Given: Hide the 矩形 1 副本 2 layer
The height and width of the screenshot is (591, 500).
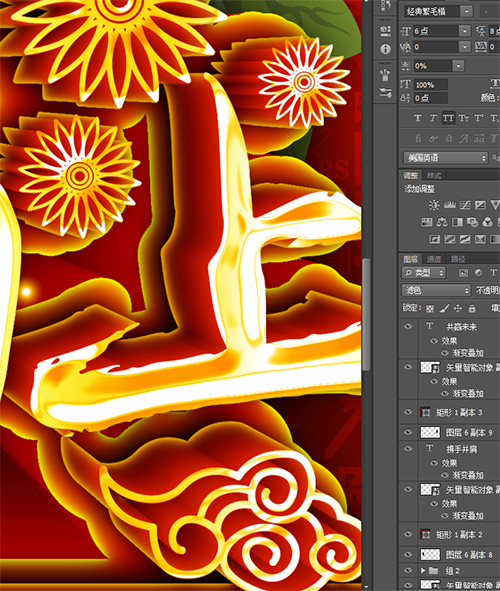Looking at the screenshot, I should click(408, 534).
